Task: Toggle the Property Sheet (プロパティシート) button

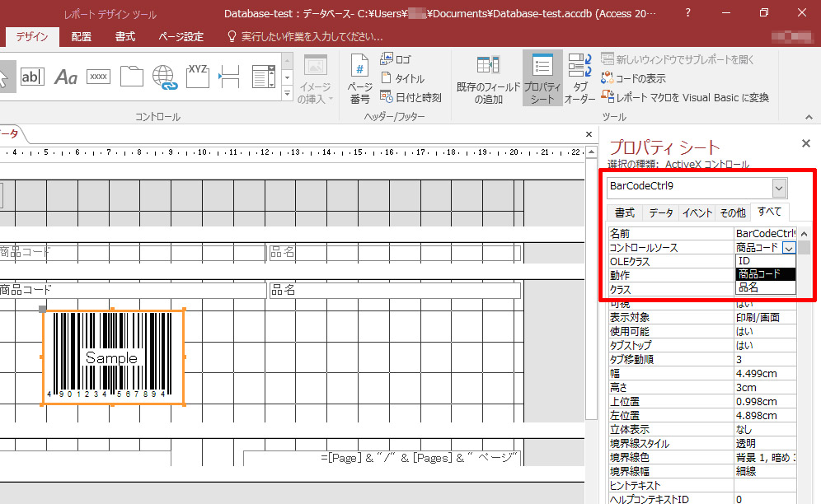Action: click(542, 78)
